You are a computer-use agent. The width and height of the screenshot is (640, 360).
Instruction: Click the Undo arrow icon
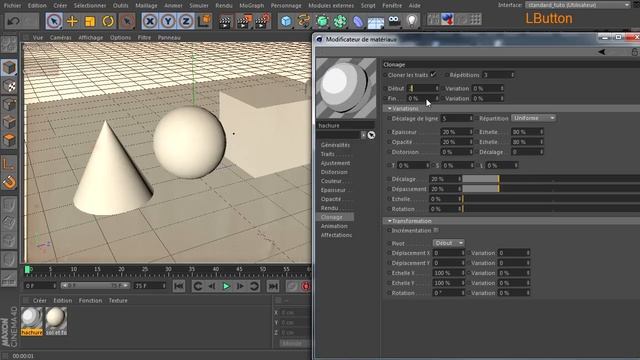click(x=13, y=21)
